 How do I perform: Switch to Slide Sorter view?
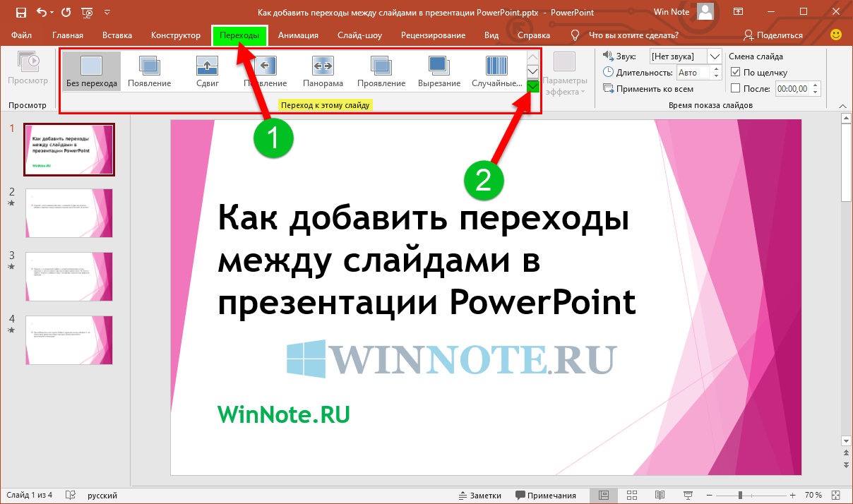coord(632,495)
